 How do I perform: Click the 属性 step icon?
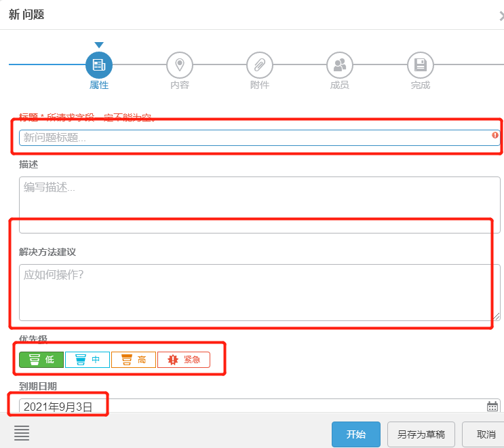tap(99, 65)
